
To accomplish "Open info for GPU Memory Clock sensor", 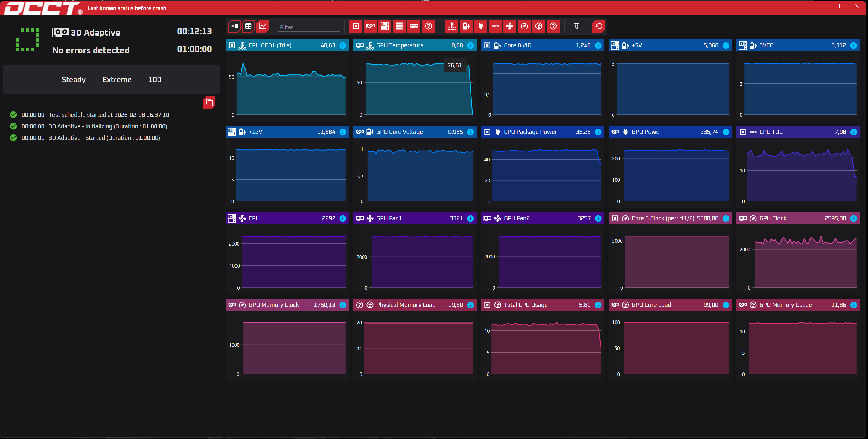I will 343,305.
